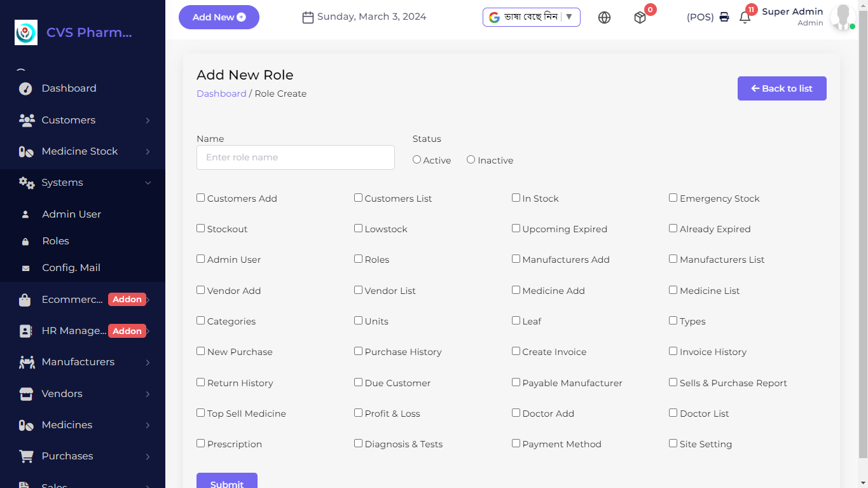The width and height of the screenshot is (868, 488).
Task: Open the notifications bell
Action: (745, 18)
